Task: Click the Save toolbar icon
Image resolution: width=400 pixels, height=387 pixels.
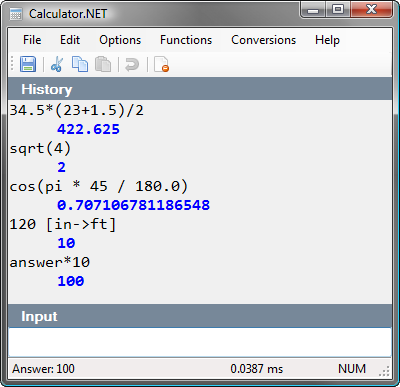Action: click(x=28, y=64)
